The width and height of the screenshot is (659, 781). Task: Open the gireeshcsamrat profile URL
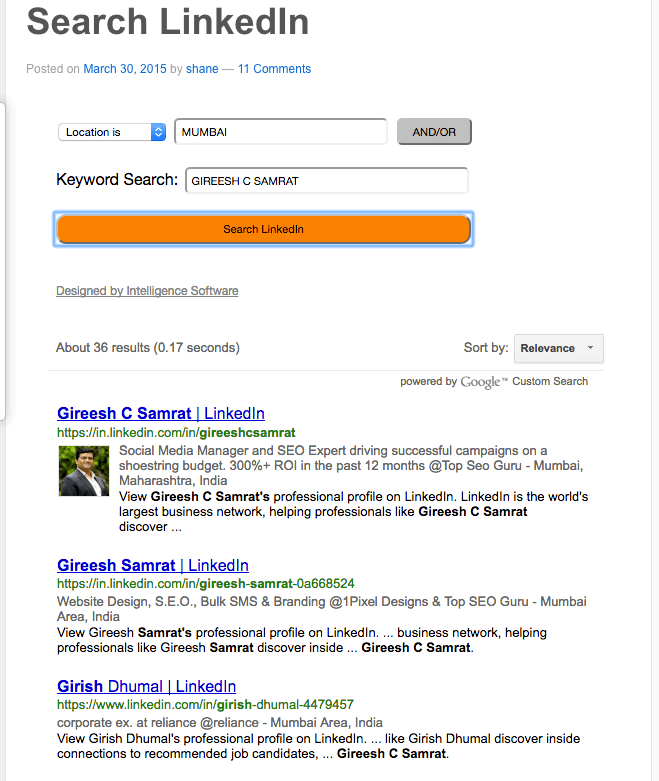[x=176, y=432]
